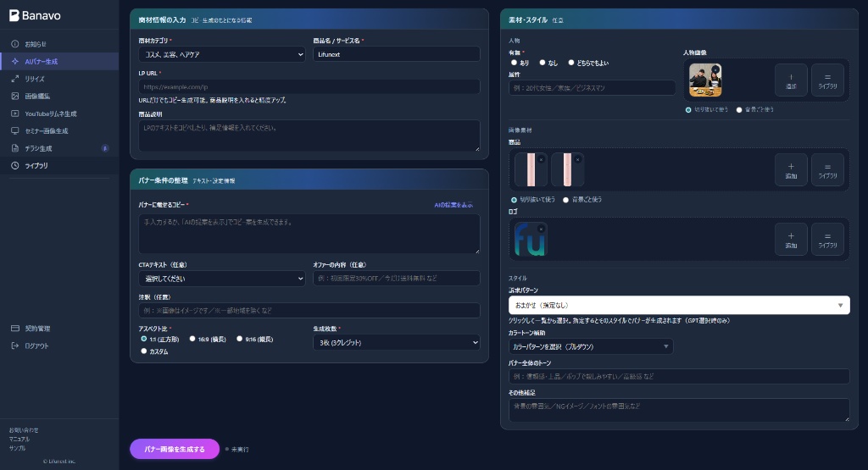868x470 pixels.
Task: Focus the 商品名 / サービス名 field
Action: (x=397, y=54)
